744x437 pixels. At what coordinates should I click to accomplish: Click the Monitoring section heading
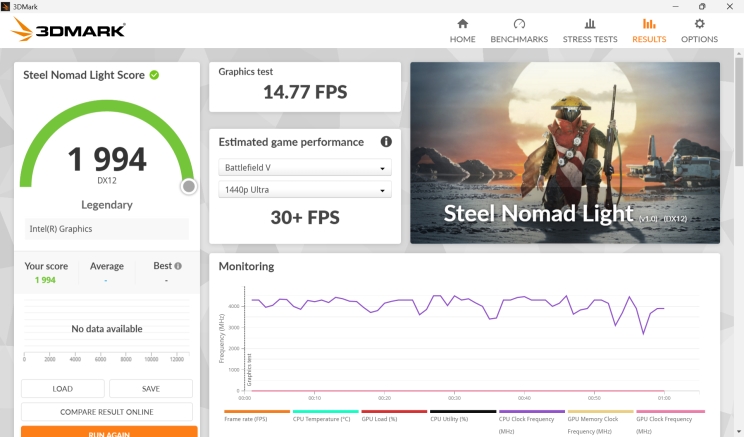click(x=246, y=266)
